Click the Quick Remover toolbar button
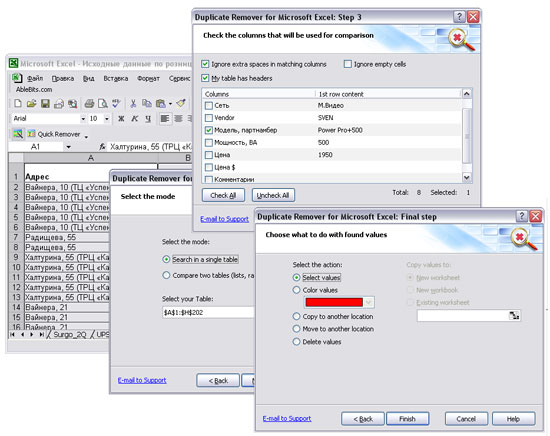This screenshot has width=550, height=436. pos(54,134)
